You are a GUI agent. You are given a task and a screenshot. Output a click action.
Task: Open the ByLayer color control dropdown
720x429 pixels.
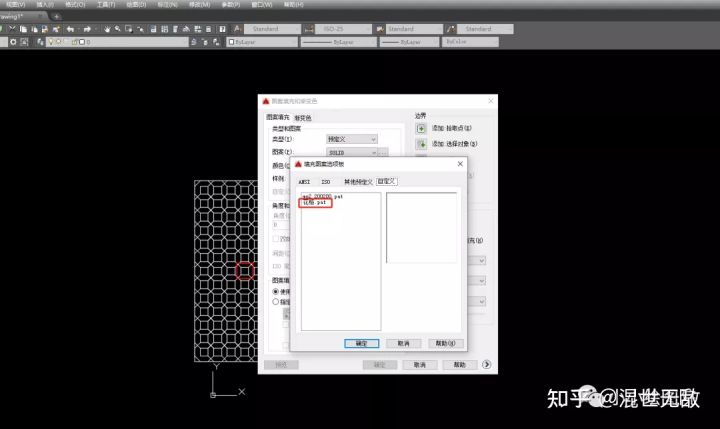coord(262,42)
